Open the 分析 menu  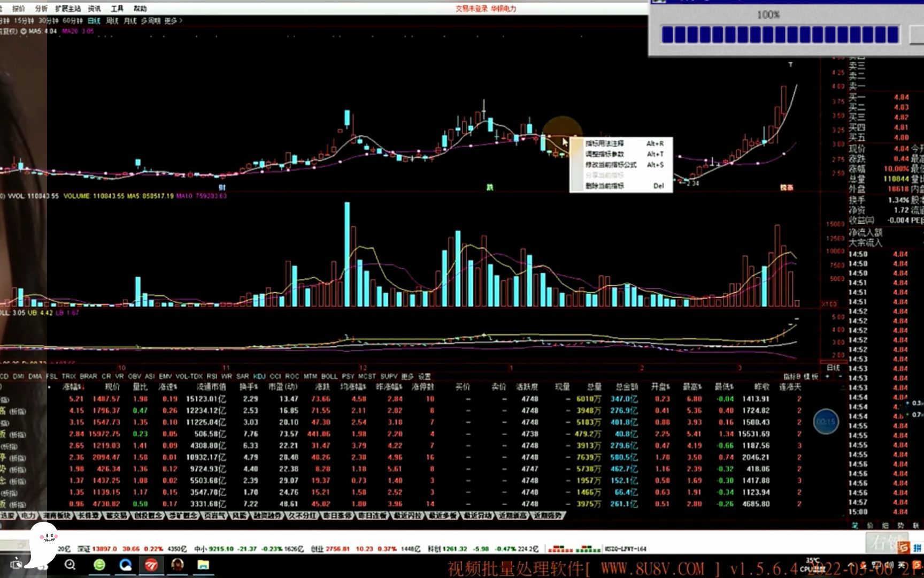[x=41, y=9]
